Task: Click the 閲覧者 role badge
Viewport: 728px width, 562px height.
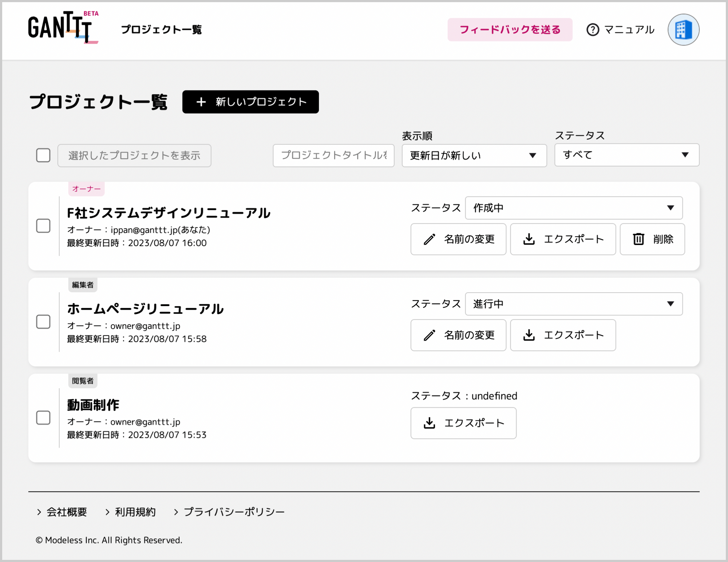Action: coord(83,381)
